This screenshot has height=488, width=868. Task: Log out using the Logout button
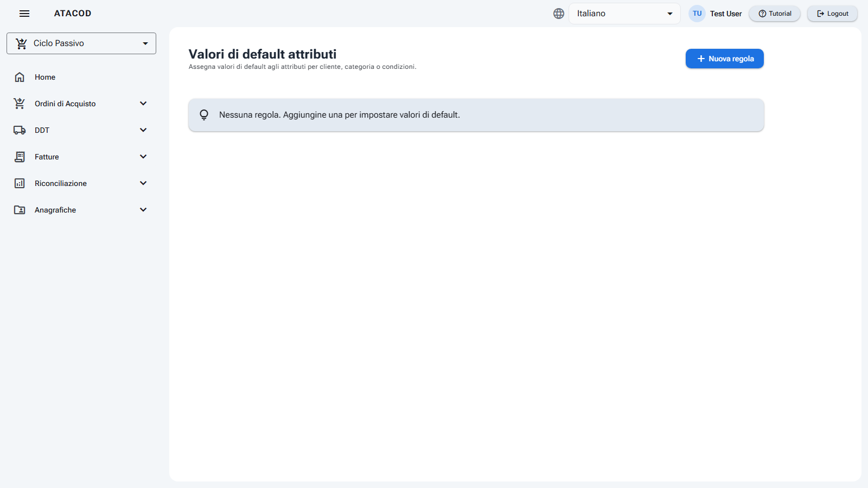pos(833,14)
